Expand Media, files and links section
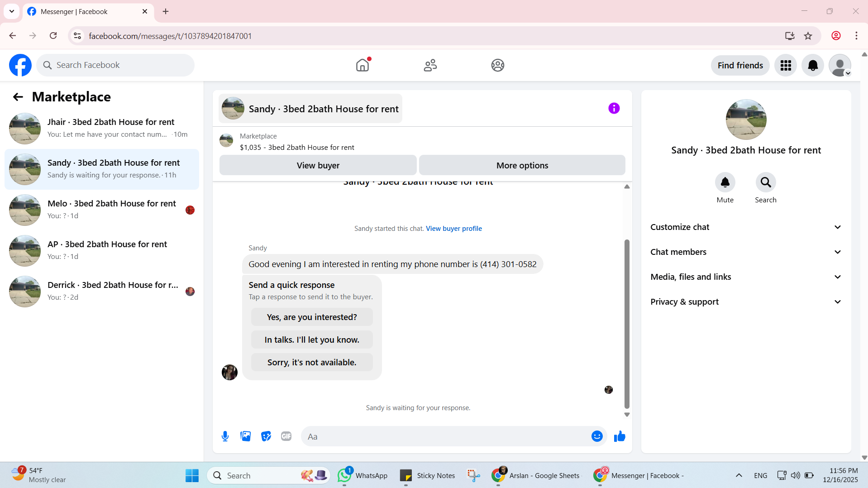Image resolution: width=868 pixels, height=488 pixels. point(746,277)
